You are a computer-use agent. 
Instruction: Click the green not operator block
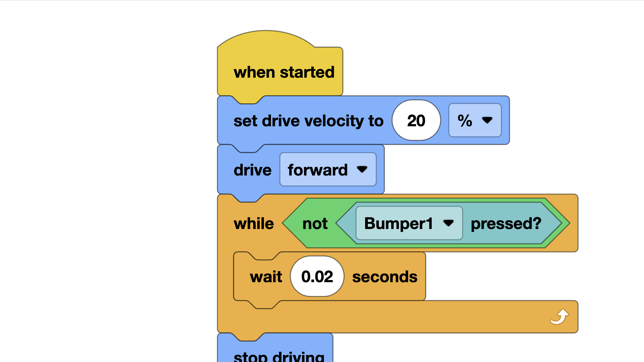tap(315, 223)
